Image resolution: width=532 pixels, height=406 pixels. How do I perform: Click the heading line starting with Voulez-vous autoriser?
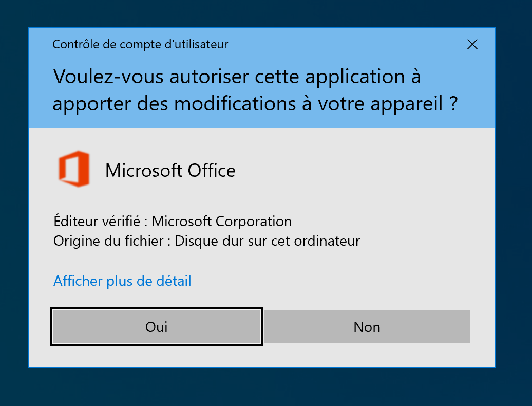coord(236,77)
